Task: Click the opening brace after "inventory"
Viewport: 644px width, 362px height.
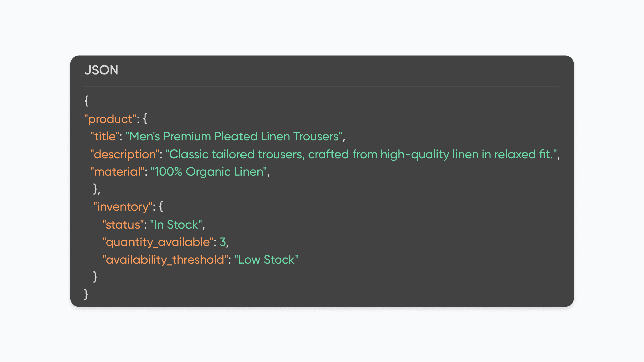Action: click(161, 206)
